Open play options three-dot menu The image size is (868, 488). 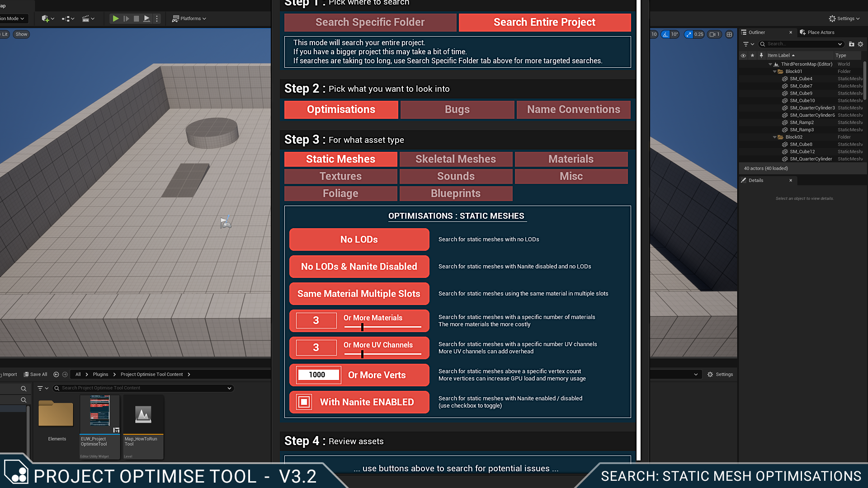coord(157,19)
